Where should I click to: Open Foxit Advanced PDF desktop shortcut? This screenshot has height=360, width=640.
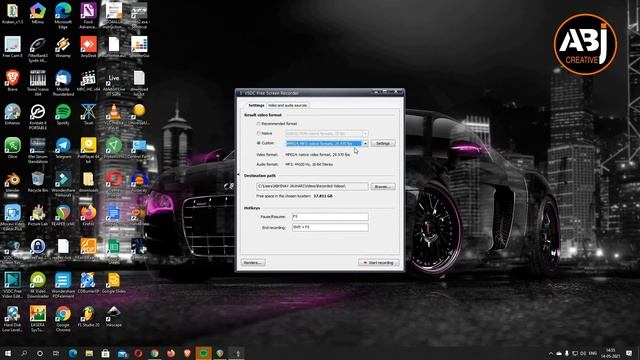[88, 16]
